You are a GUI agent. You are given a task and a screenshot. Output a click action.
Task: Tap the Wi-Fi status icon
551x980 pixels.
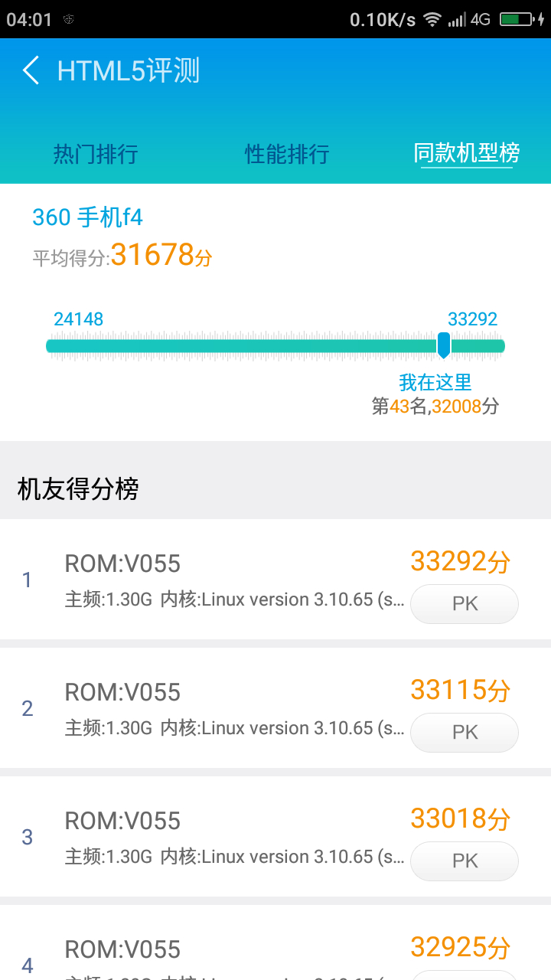point(432,20)
